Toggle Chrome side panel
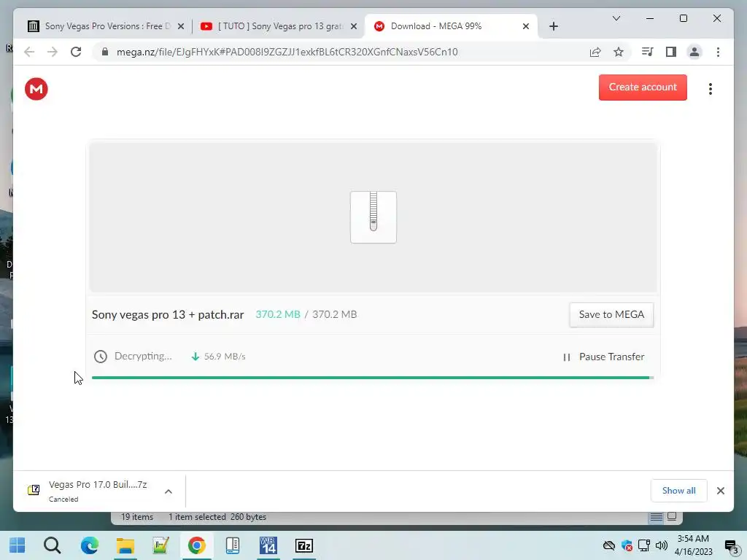This screenshot has width=747, height=560. pyautogui.click(x=671, y=52)
